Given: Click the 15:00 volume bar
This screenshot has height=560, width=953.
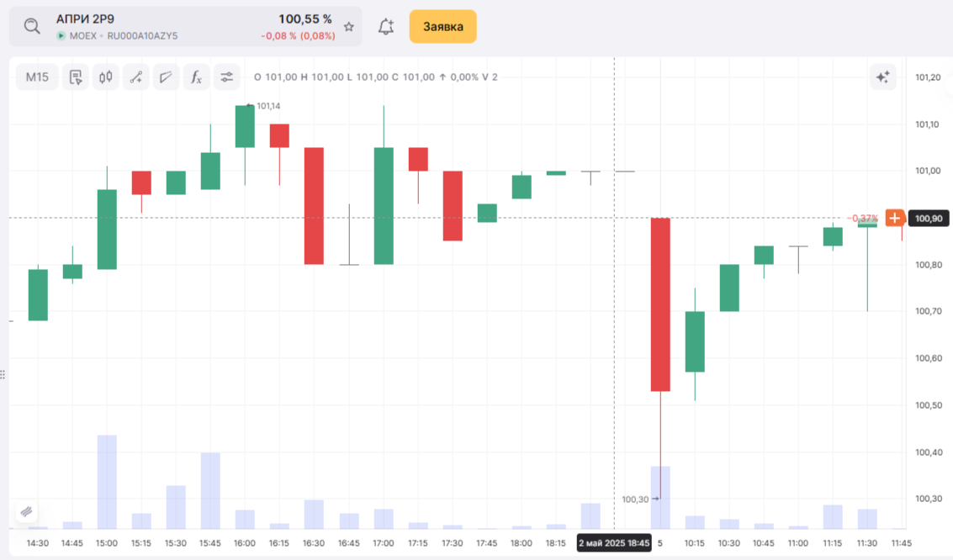Looking at the screenshot, I should coord(107,481).
